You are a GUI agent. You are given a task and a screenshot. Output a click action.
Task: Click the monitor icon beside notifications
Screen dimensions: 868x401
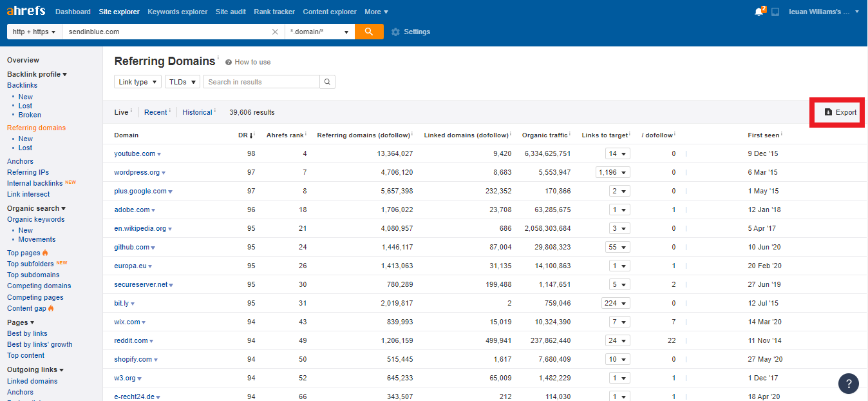(x=775, y=12)
